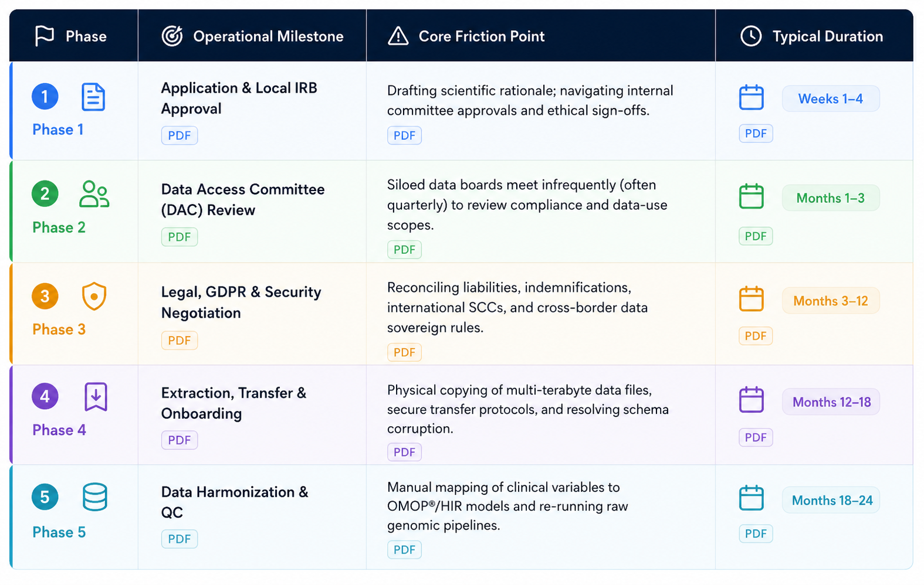This screenshot has height=585, width=924.
Task: Click the clock icon beside Typical Duration
Action: pos(751,36)
